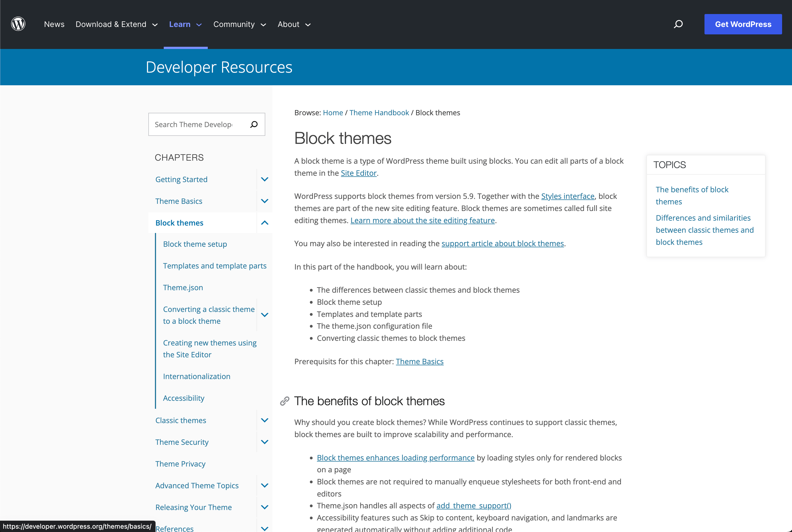Open the Site Editor link
Image resolution: width=792 pixels, height=532 pixels.
(x=359, y=173)
